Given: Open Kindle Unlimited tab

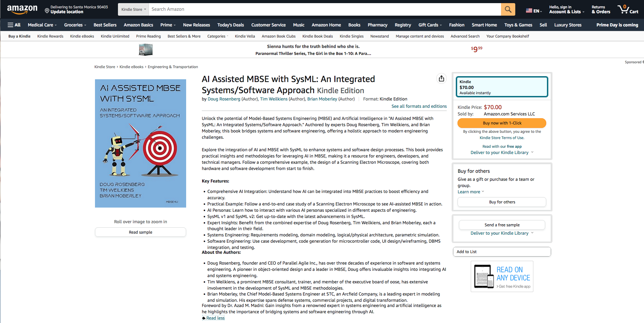Looking at the screenshot, I should (115, 36).
